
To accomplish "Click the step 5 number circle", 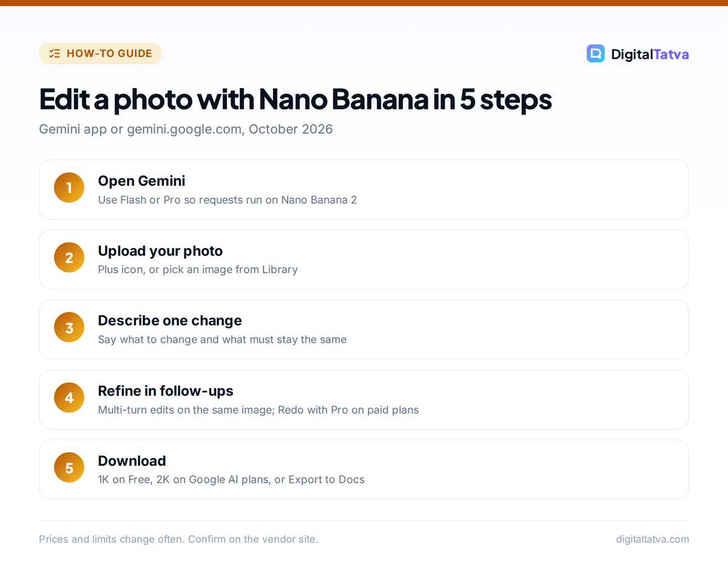I will click(69, 468).
